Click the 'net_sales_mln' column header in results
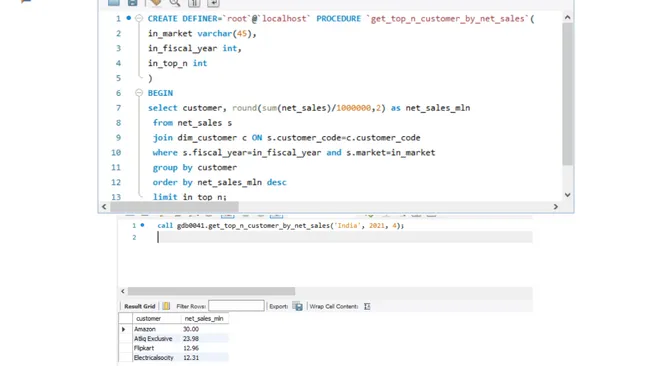 [204, 318]
